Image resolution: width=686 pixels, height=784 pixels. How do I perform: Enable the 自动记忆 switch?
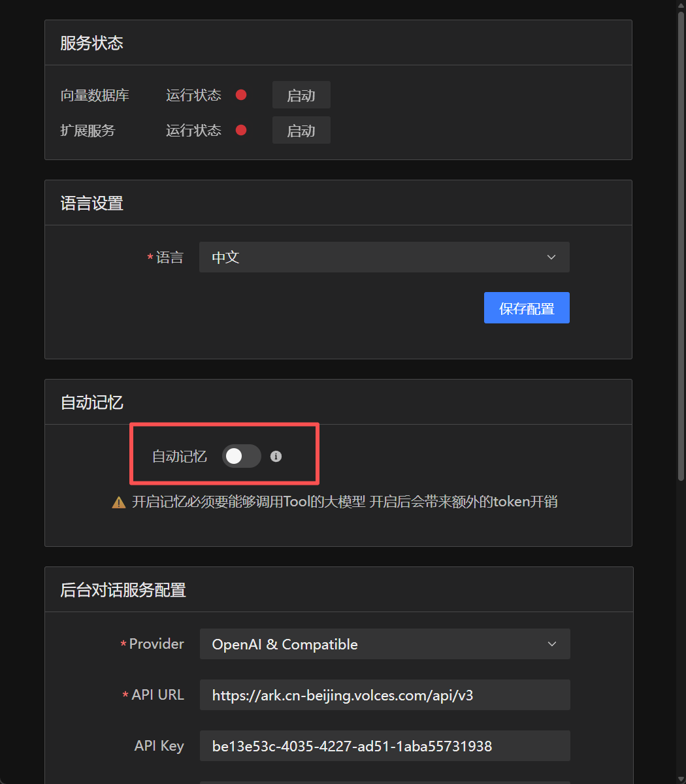[x=241, y=457]
